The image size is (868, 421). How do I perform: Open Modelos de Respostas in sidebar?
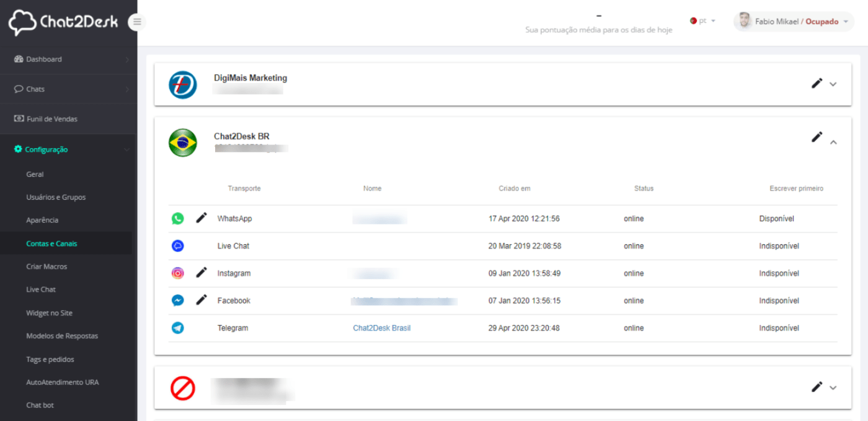pyautogui.click(x=62, y=336)
